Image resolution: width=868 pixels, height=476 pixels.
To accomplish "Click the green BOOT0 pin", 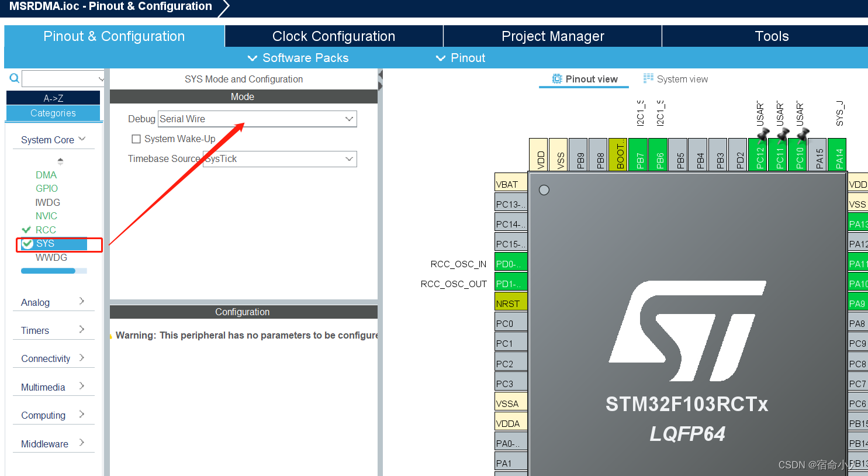I will [x=618, y=154].
